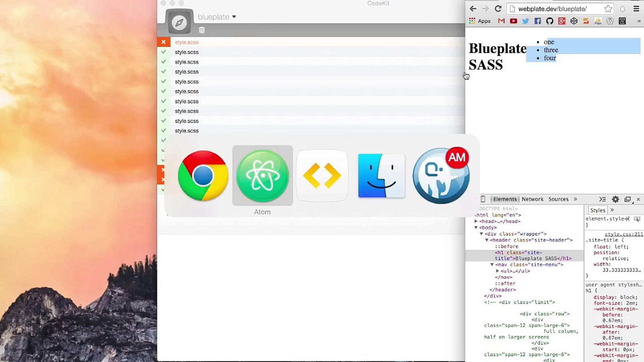Click the Blueplate SASS page heading

click(x=498, y=56)
